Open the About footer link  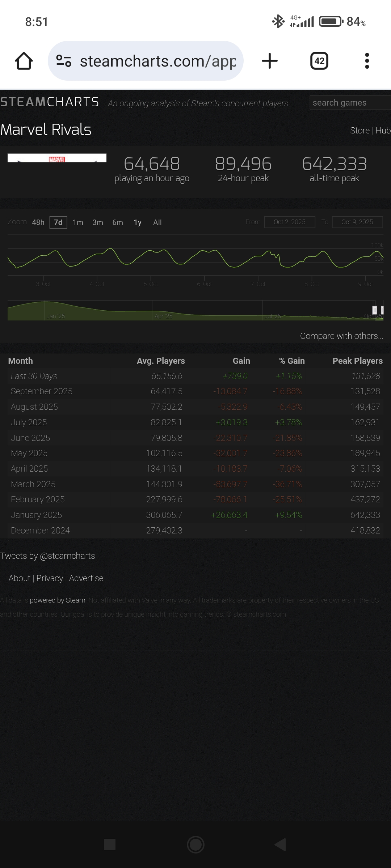click(20, 578)
